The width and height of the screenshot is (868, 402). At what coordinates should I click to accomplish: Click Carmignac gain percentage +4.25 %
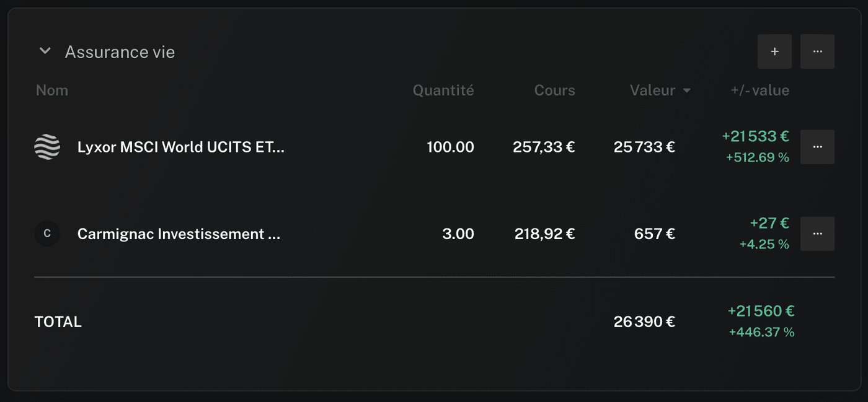(764, 245)
